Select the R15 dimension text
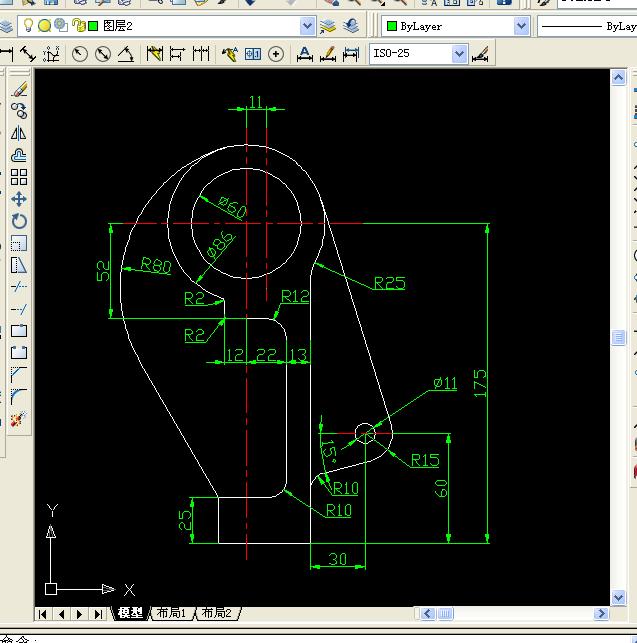Viewport: 637px width, 643px height. [x=425, y=460]
